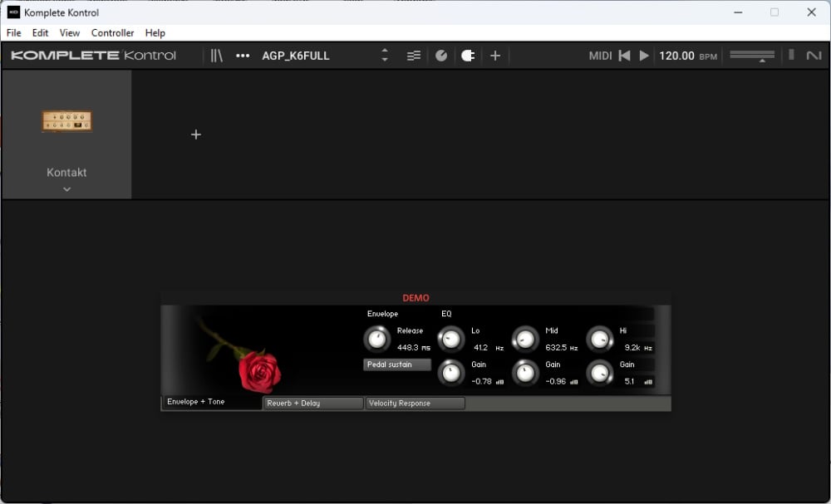Click the 448.3 ms release value

tap(413, 348)
